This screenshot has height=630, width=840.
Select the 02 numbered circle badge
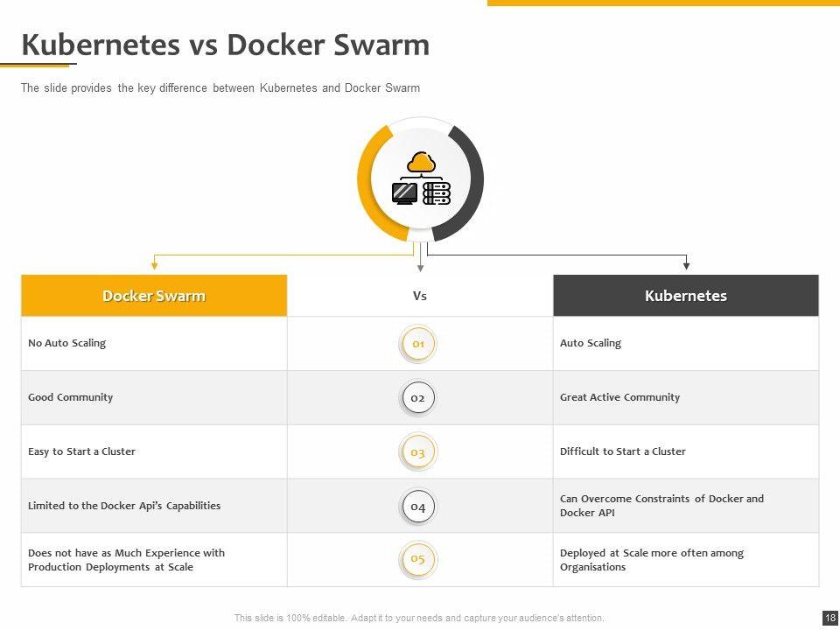pos(418,398)
